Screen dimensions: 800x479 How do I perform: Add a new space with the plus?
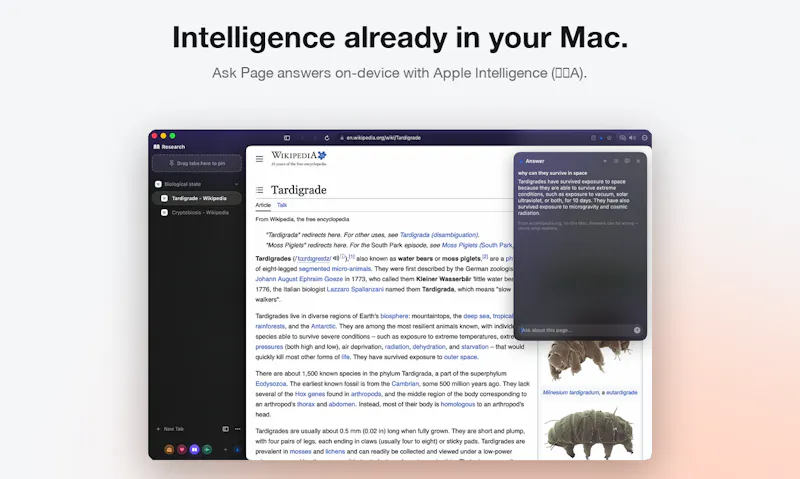click(225, 449)
